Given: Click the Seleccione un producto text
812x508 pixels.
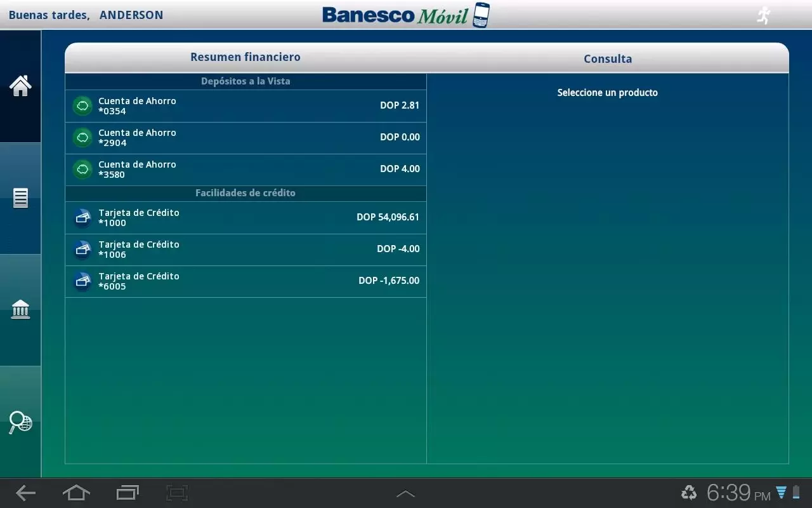Looking at the screenshot, I should (x=607, y=93).
